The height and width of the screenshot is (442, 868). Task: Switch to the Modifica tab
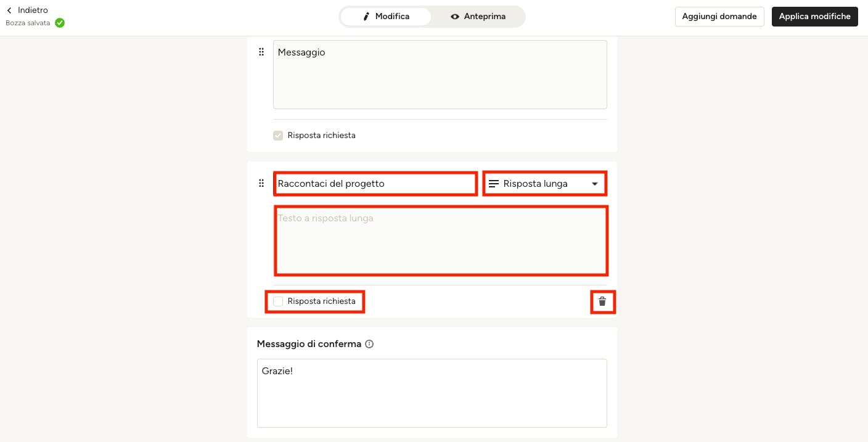(386, 17)
